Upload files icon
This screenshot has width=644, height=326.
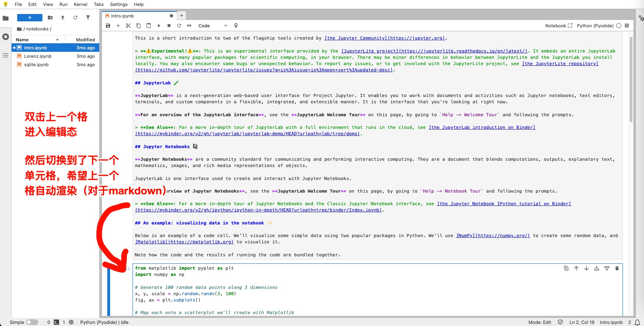pos(63,18)
